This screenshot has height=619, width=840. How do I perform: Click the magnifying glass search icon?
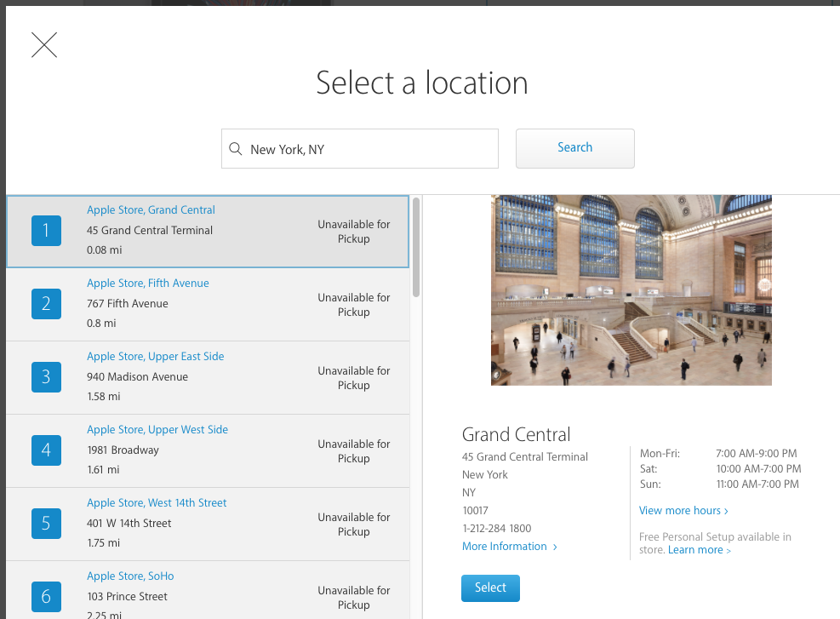pyautogui.click(x=236, y=149)
